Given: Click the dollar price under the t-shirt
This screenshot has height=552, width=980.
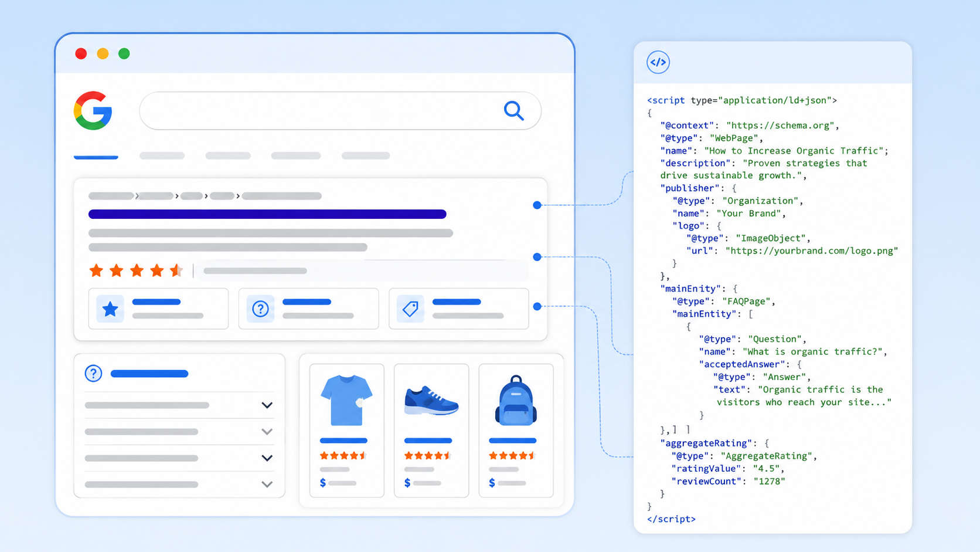Looking at the screenshot, I should (338, 483).
